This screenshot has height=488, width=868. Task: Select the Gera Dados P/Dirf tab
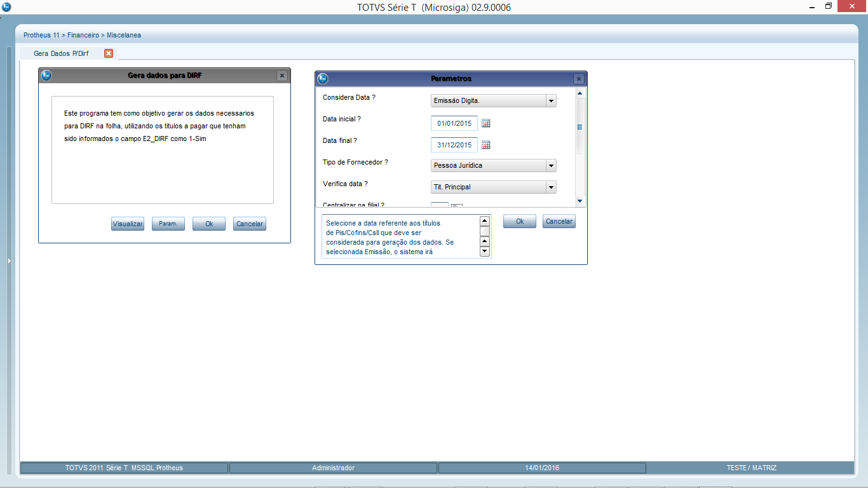click(x=61, y=53)
